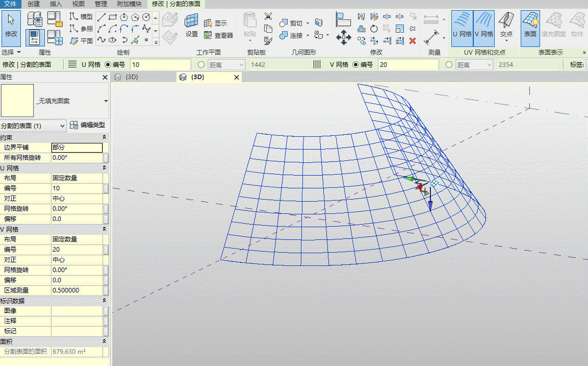Click the 编辑类型 button
588x366 pixels.
coord(88,125)
